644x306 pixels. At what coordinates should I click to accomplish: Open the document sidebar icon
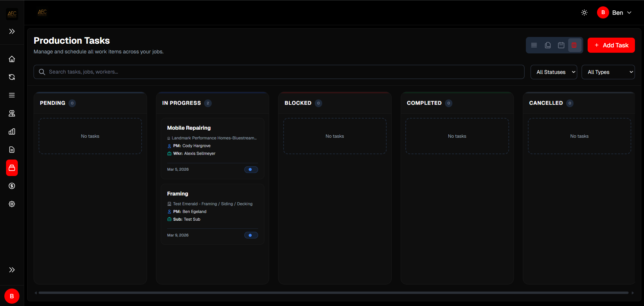pyautogui.click(x=12, y=150)
